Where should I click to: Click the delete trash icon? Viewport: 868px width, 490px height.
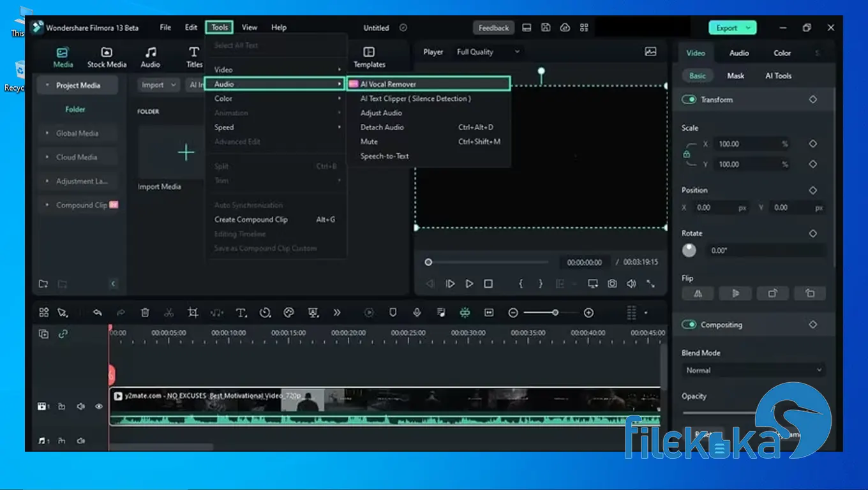(145, 313)
